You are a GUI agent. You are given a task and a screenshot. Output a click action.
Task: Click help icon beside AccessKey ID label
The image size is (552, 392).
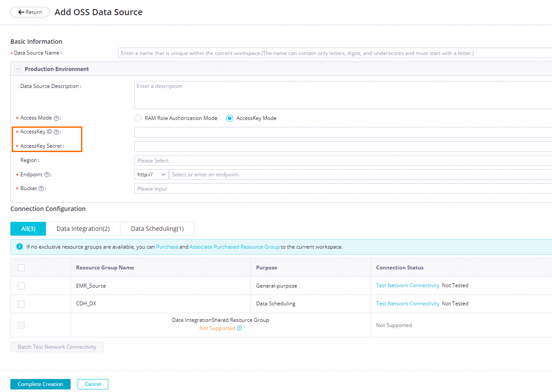[56, 132]
